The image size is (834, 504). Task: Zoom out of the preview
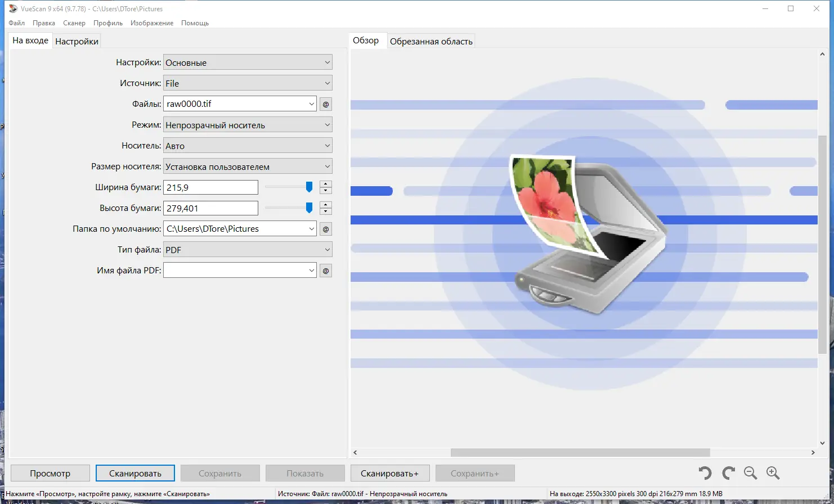[750, 473]
